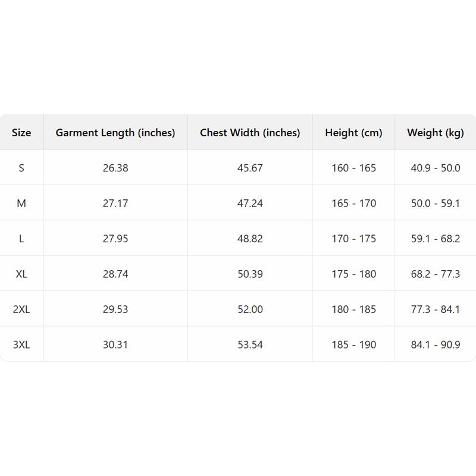Click the Garment Length (inches) header
Viewport: 476px width, 476px height.
tap(115, 133)
